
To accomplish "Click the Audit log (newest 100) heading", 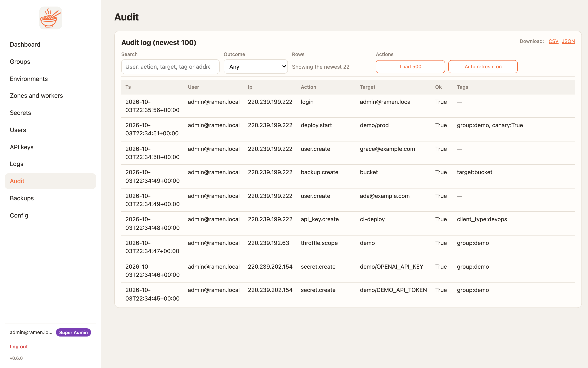I will (158, 43).
